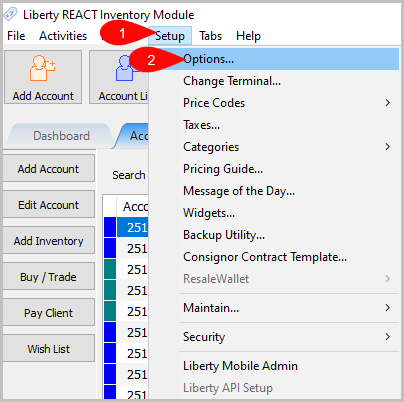This screenshot has width=404, height=402.
Task: Click the Add Inventory side button
Action: 49,241
